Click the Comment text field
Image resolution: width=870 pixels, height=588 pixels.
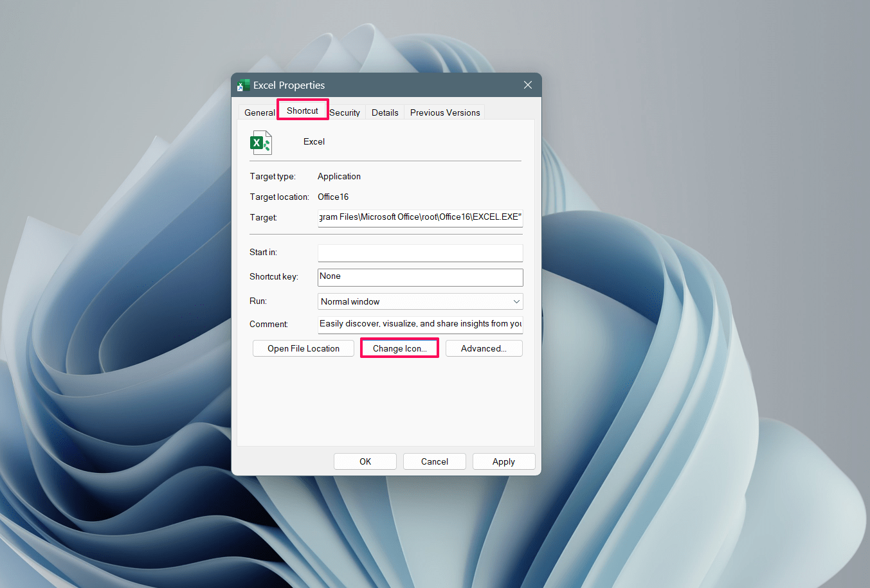click(420, 325)
